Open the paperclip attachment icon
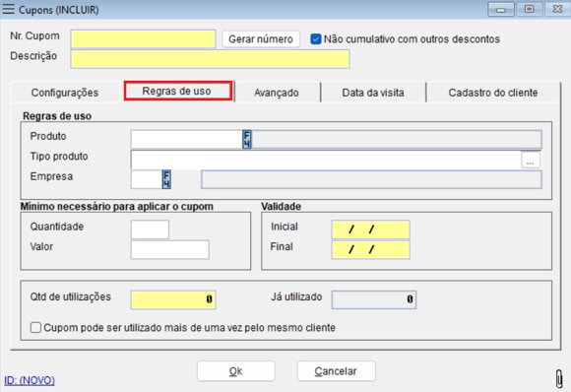This screenshot has width=571, height=392. [x=559, y=379]
